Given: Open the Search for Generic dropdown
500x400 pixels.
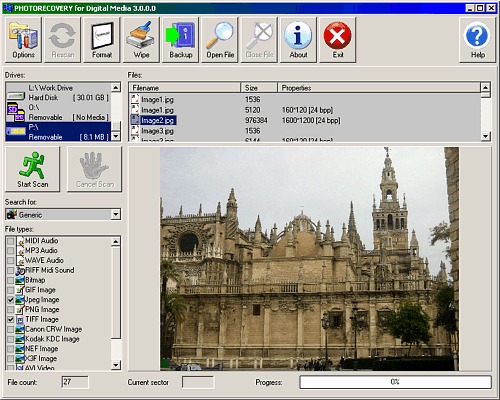Looking at the screenshot, I should click(116, 214).
